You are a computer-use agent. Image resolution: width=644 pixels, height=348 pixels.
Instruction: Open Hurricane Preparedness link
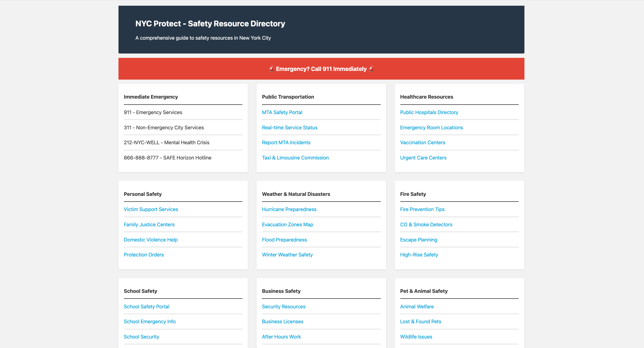[289, 209]
